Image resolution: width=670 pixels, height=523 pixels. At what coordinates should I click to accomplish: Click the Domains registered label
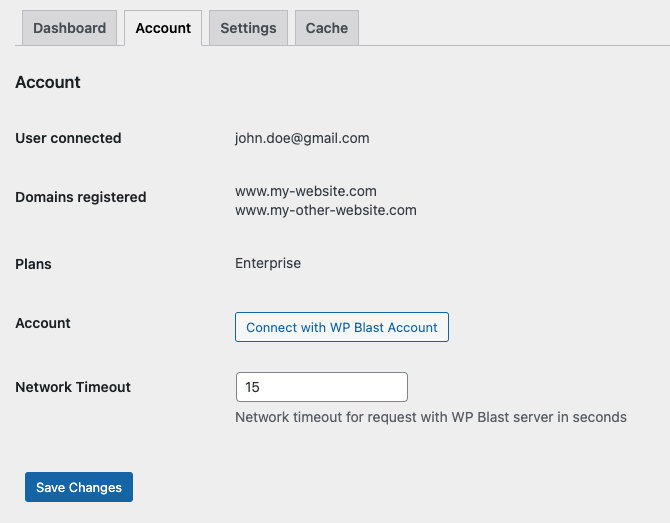pyautogui.click(x=81, y=197)
